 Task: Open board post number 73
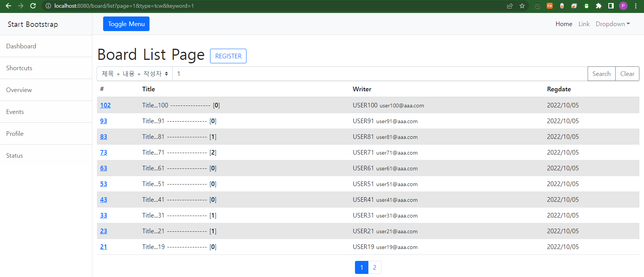click(103, 152)
